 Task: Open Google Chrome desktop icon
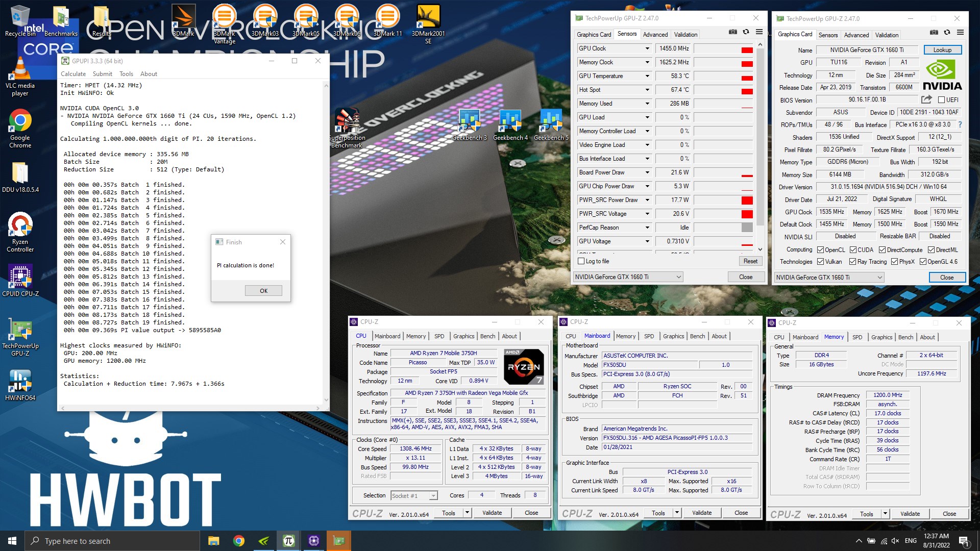20,129
